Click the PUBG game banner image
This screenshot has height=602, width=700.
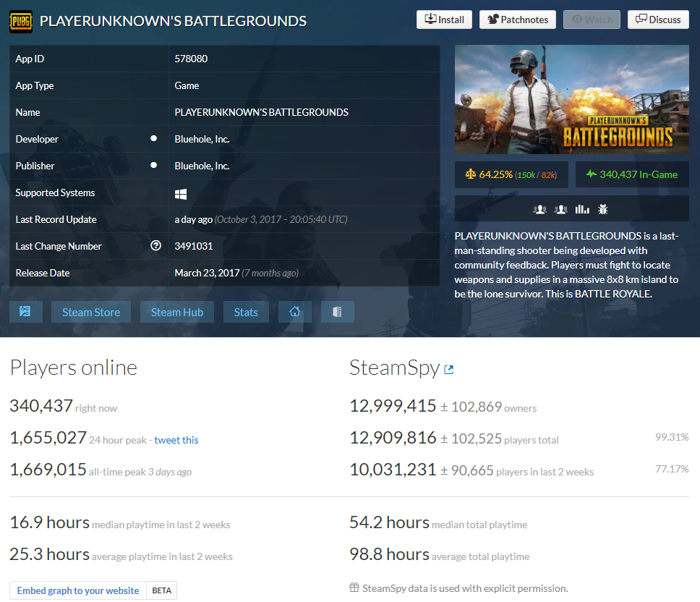coord(572,100)
